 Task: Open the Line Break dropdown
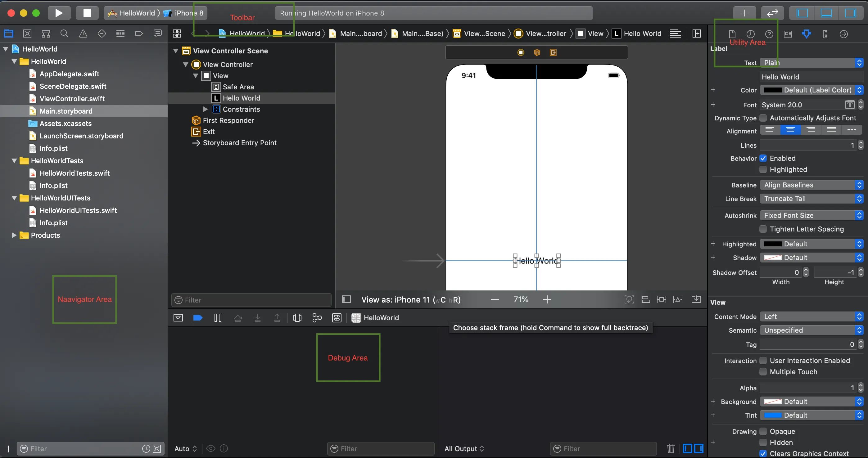point(811,199)
